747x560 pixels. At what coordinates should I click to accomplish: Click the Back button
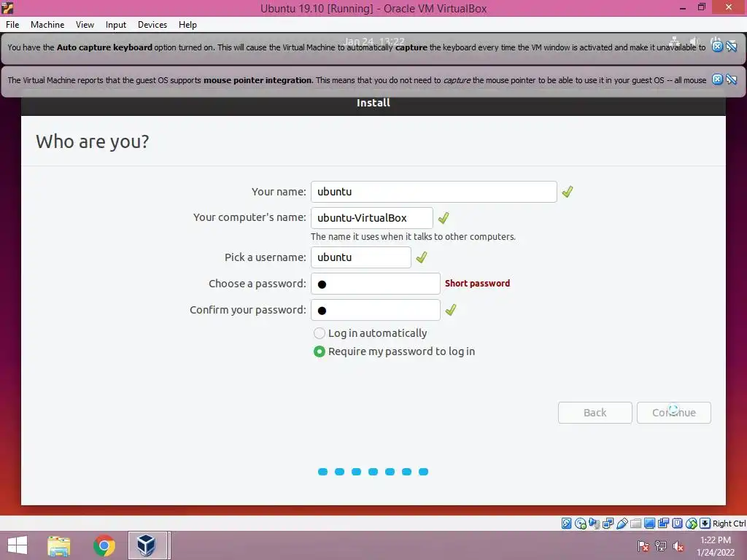595,413
